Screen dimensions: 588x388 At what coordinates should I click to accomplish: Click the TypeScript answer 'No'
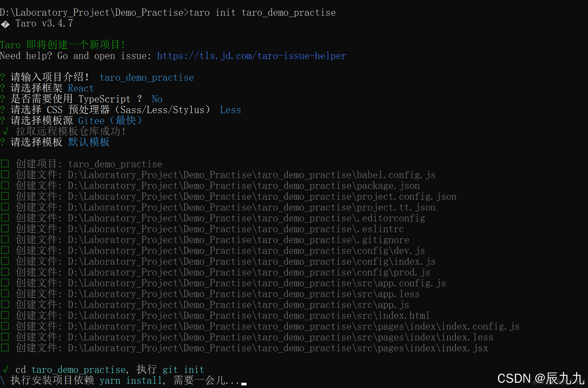(157, 99)
